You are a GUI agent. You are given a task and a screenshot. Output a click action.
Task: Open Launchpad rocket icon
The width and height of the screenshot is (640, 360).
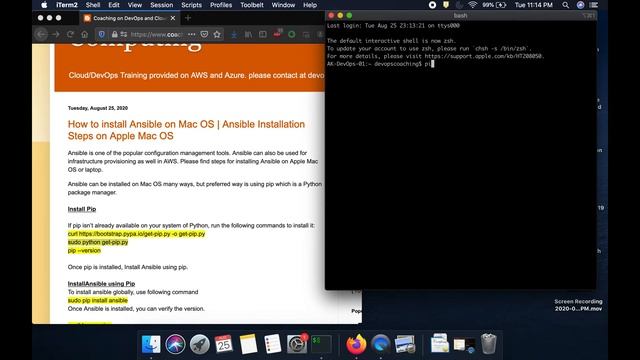200,344
